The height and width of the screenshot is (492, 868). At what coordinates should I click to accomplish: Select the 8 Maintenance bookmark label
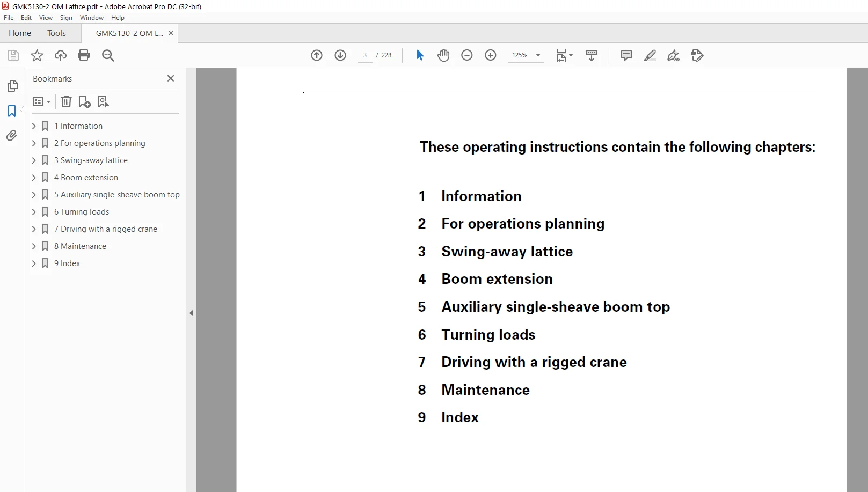(x=80, y=246)
